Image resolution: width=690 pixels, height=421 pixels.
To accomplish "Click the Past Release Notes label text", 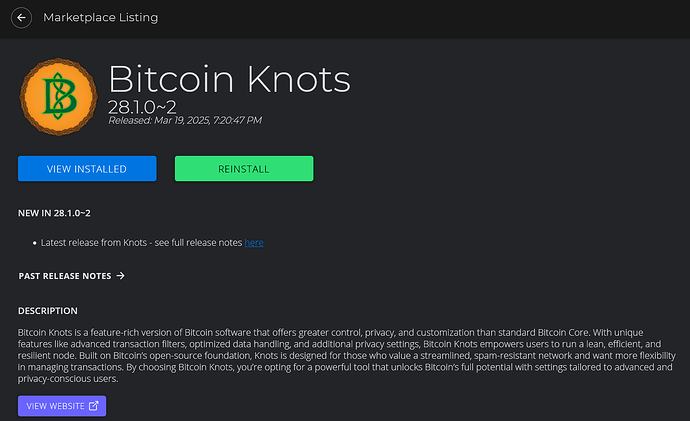I will pyautogui.click(x=65, y=276).
